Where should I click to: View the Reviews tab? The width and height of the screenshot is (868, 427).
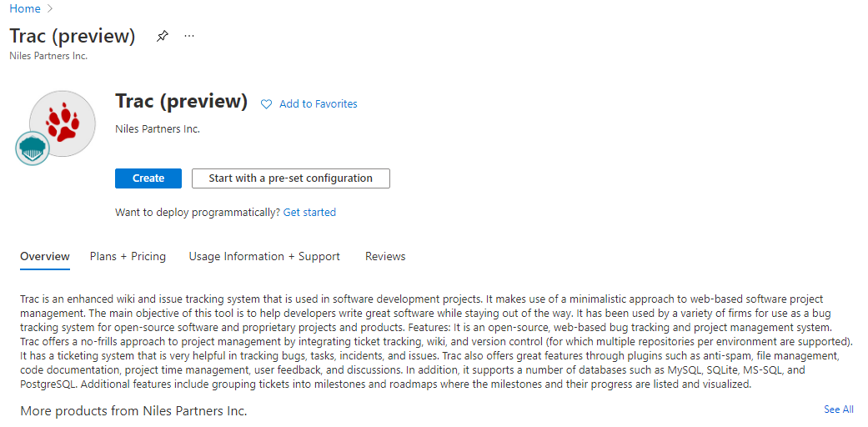(385, 257)
